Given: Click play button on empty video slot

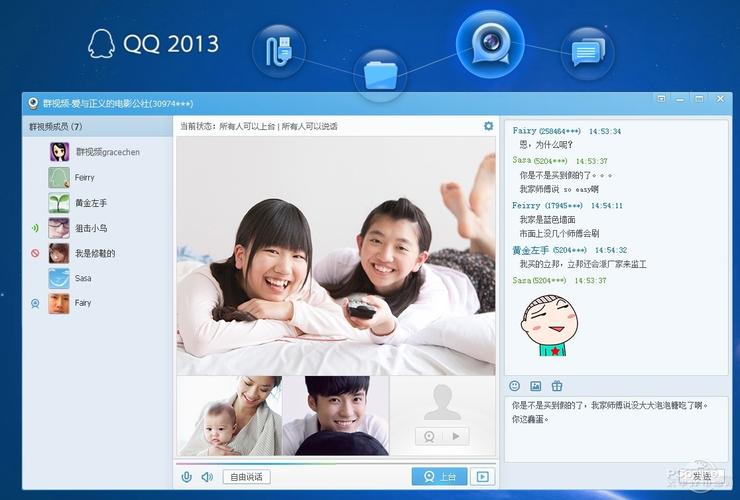Looking at the screenshot, I should coord(455,436).
